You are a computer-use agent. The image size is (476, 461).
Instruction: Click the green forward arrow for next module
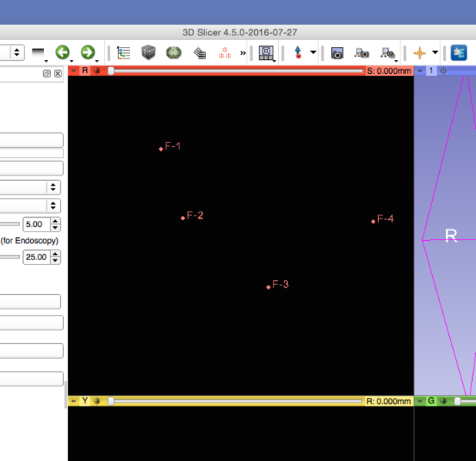pos(87,52)
